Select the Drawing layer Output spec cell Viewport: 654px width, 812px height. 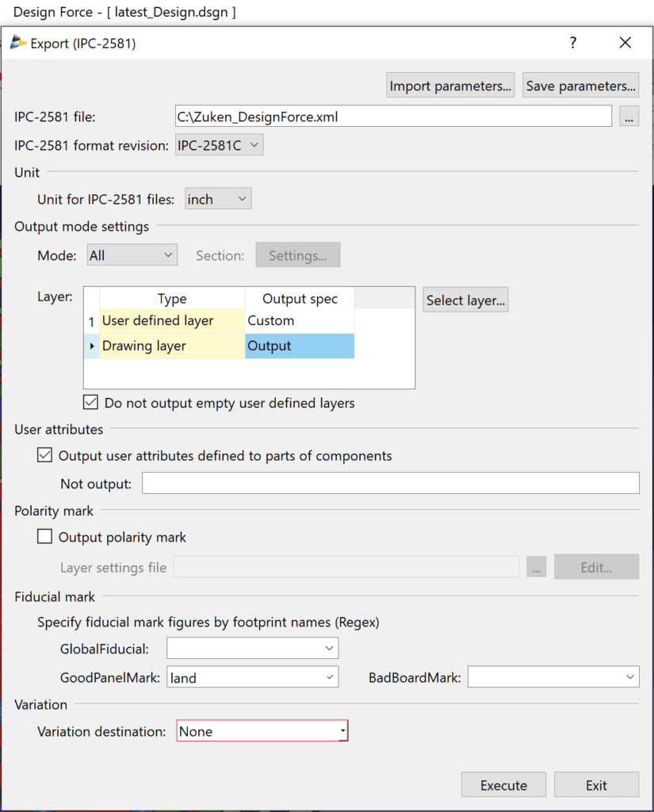pyautogui.click(x=299, y=346)
